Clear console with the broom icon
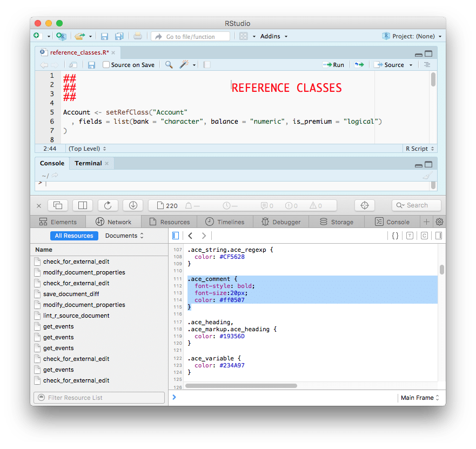This screenshot has height=449, width=476. 427,176
